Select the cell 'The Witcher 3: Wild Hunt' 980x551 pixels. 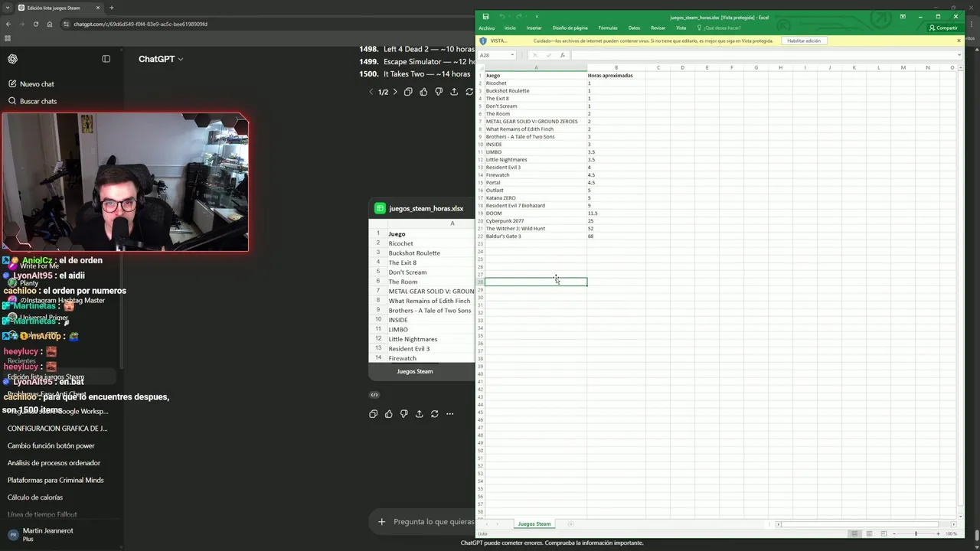(x=536, y=229)
